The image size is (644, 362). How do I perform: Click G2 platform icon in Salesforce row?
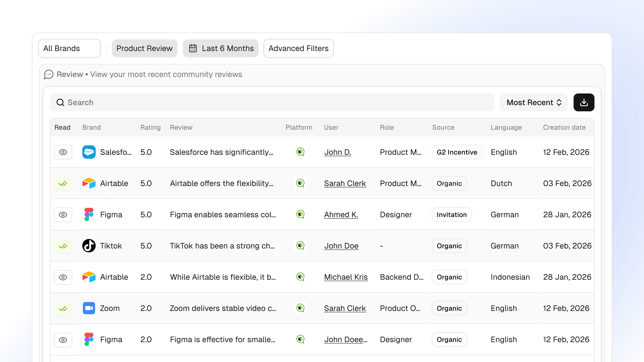(x=300, y=152)
